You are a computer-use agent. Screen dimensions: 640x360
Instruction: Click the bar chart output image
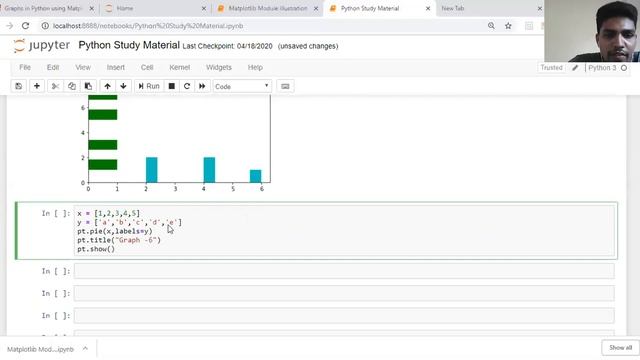tap(176, 143)
